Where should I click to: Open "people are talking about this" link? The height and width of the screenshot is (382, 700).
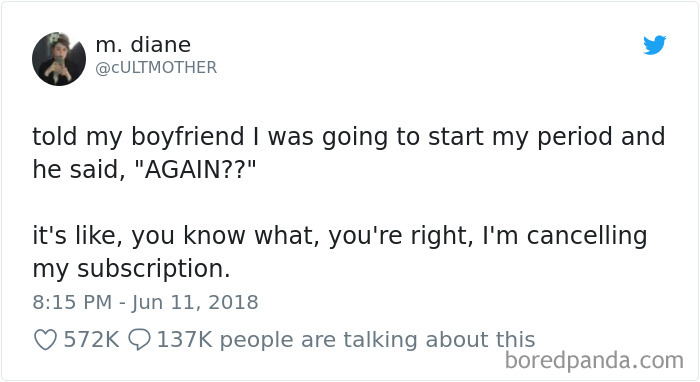point(377,340)
